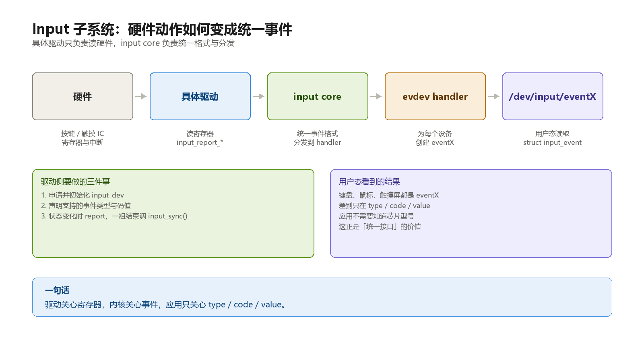Select the caption "创建 eventX"

pyautogui.click(x=435, y=142)
